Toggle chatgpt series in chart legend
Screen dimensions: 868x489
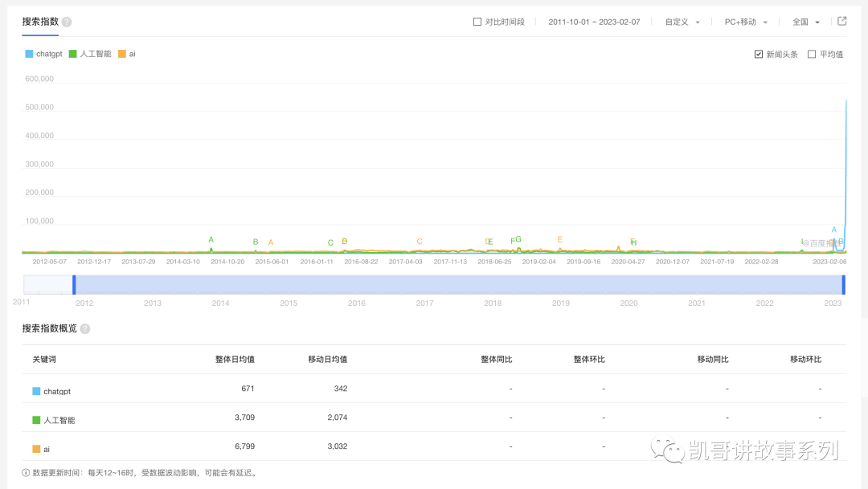pyautogui.click(x=43, y=54)
